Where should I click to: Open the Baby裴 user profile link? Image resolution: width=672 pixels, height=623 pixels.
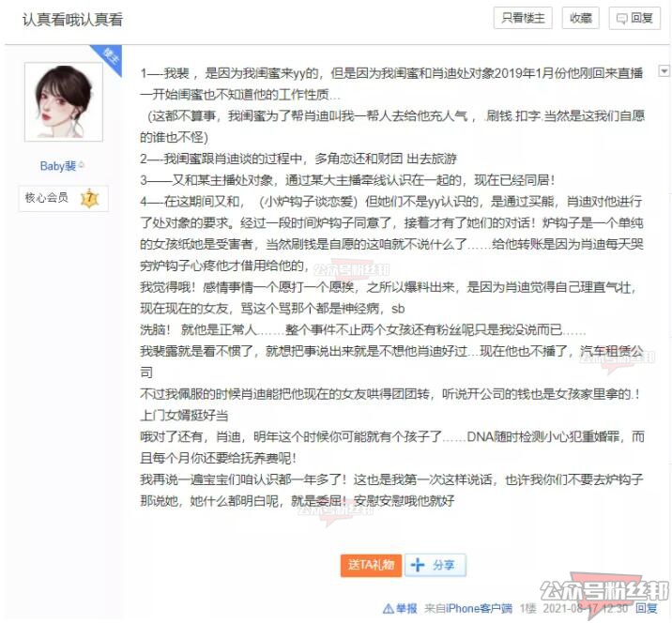[x=58, y=166]
